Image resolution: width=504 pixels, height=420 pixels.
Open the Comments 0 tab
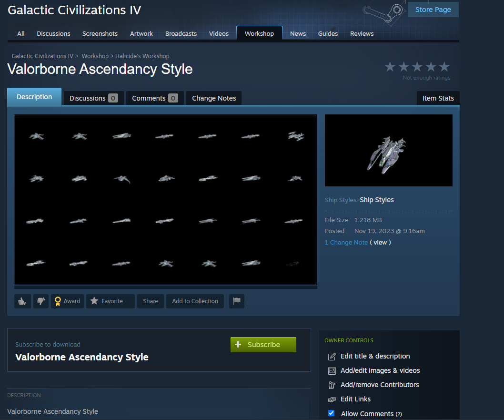point(155,98)
